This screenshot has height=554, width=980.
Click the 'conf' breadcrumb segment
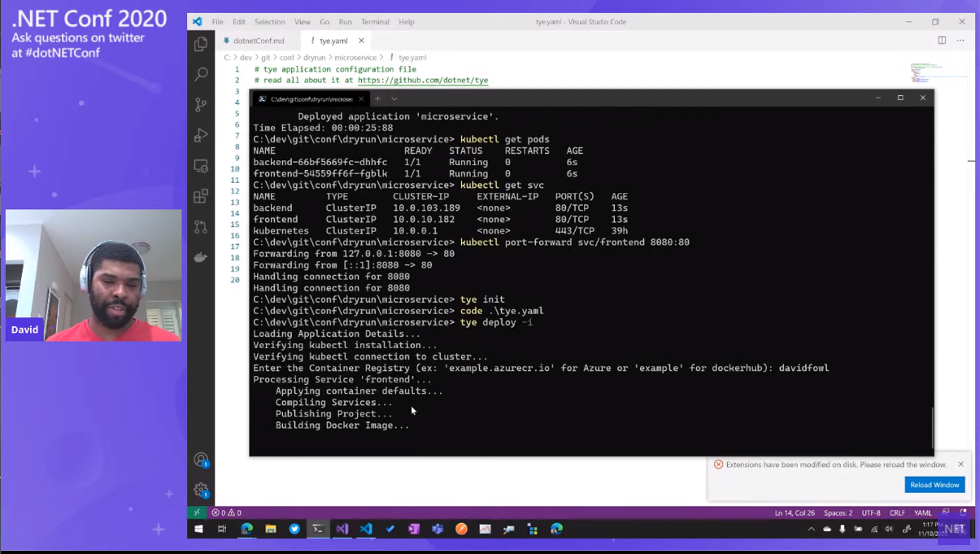tap(287, 58)
